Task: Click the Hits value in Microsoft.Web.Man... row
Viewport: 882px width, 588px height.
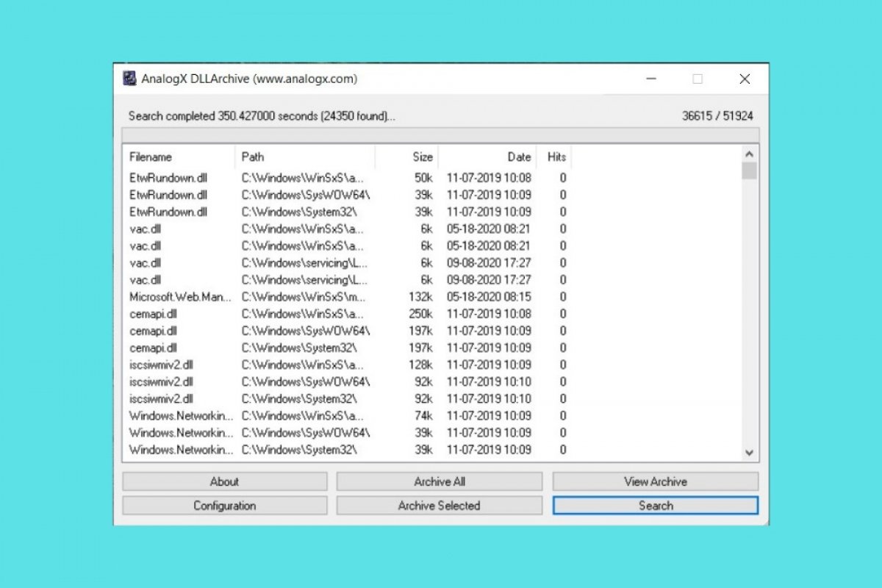Action: click(x=563, y=297)
